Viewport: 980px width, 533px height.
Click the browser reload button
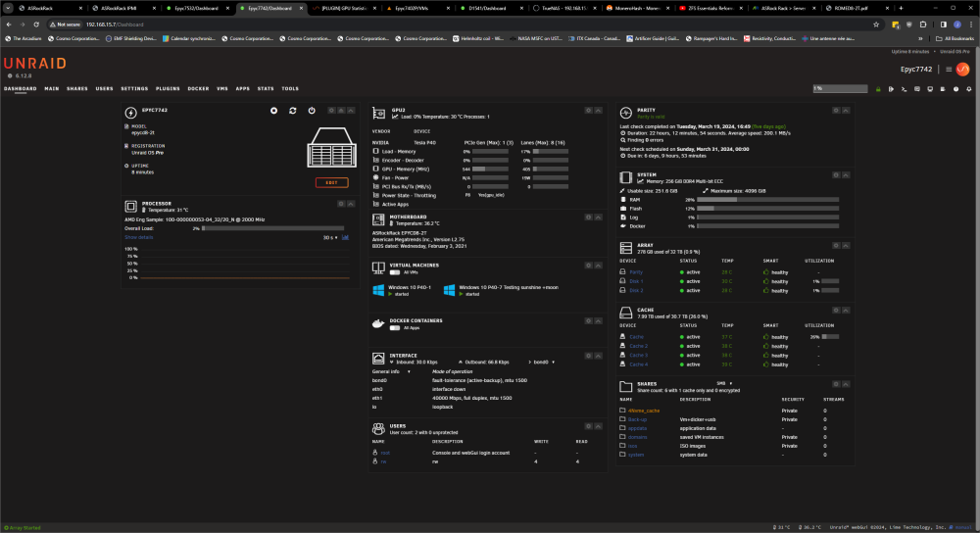[x=36, y=24]
